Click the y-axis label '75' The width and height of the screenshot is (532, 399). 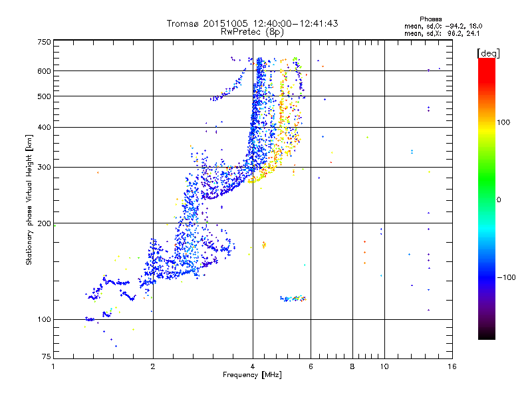click(x=47, y=356)
